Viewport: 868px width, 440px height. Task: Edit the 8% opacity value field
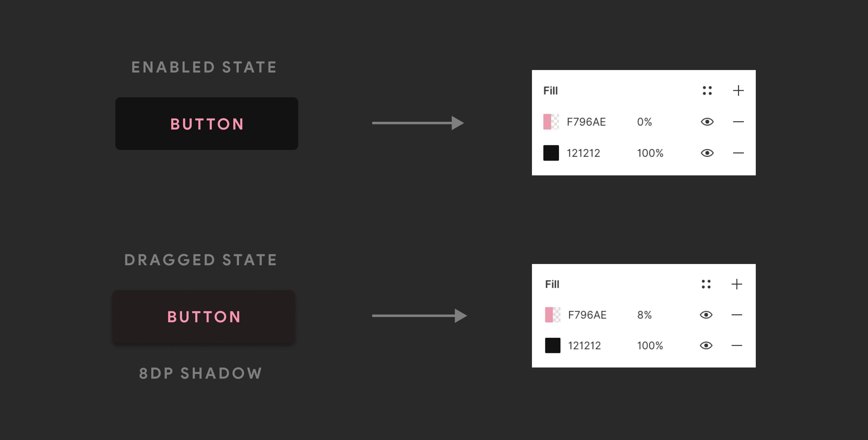[644, 315]
